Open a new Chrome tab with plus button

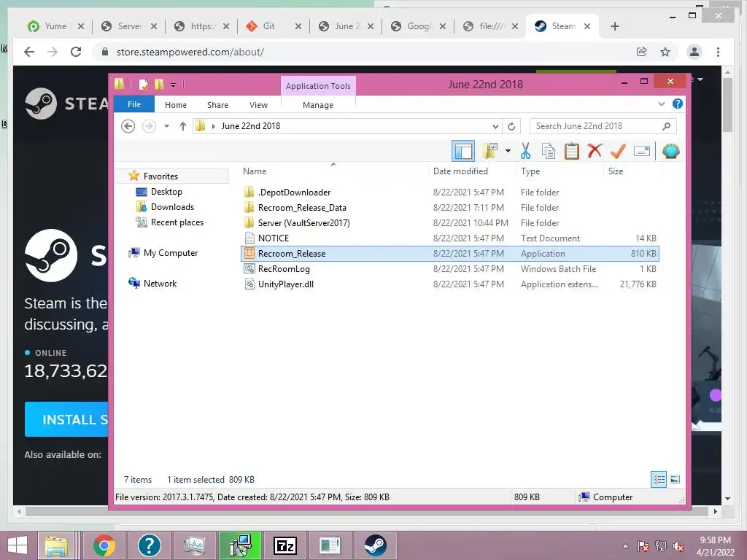614,26
